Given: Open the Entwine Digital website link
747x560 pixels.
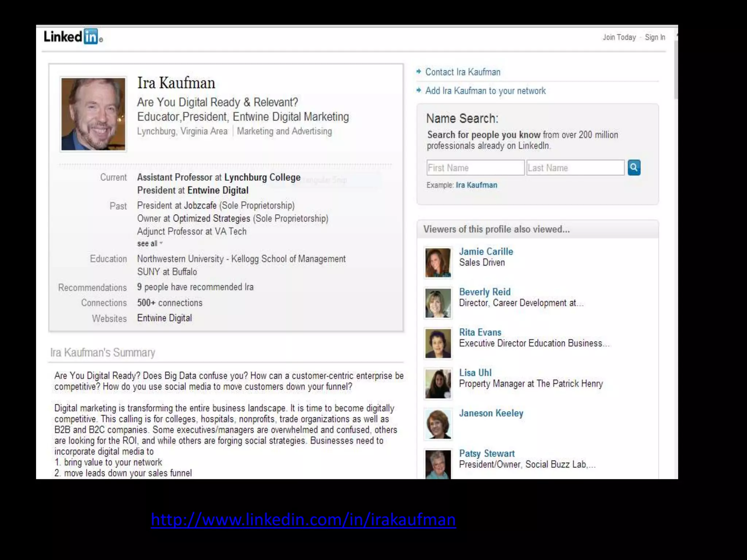Looking at the screenshot, I should 165,318.
